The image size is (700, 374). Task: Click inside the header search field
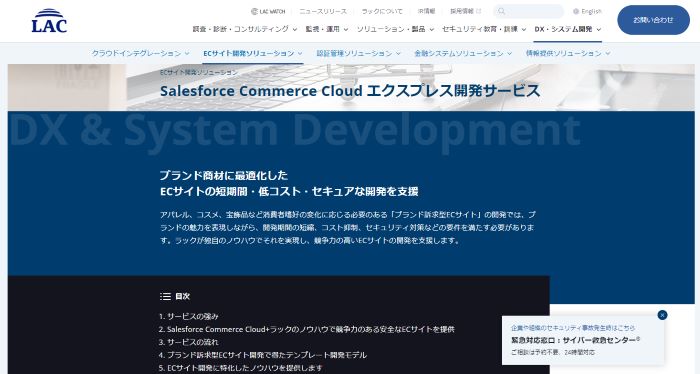pos(529,12)
